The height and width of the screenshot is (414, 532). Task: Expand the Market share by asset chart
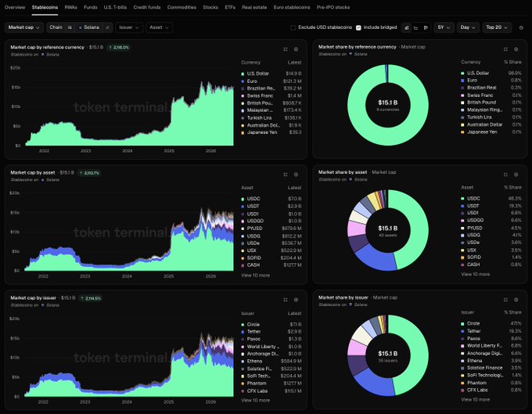(x=505, y=175)
